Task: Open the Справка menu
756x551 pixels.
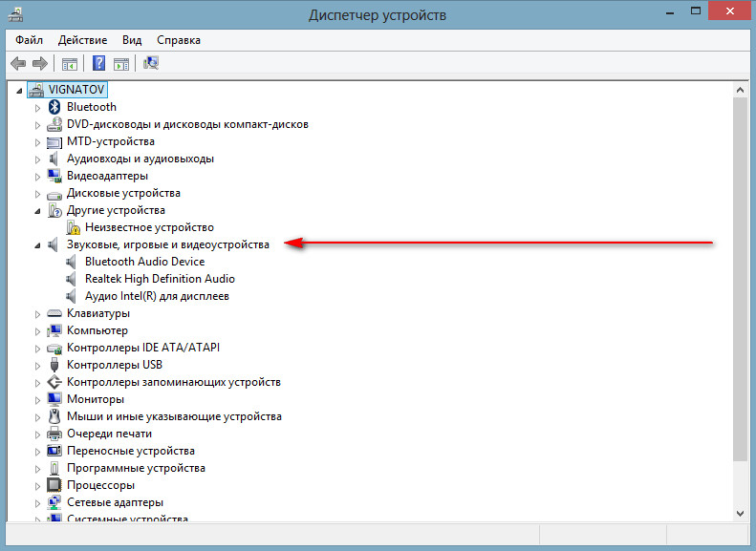Action: 178,40
